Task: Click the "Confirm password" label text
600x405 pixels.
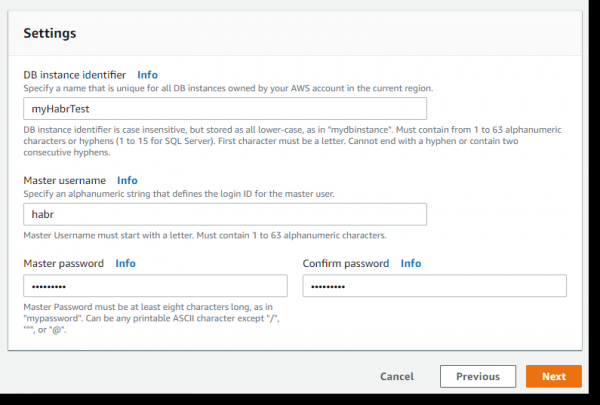Action: point(346,263)
